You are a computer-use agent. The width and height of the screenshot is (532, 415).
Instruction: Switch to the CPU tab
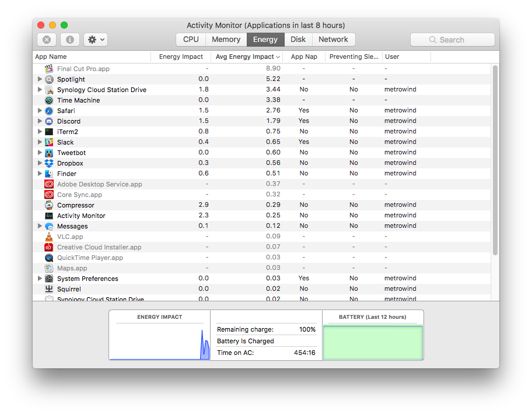coord(191,40)
